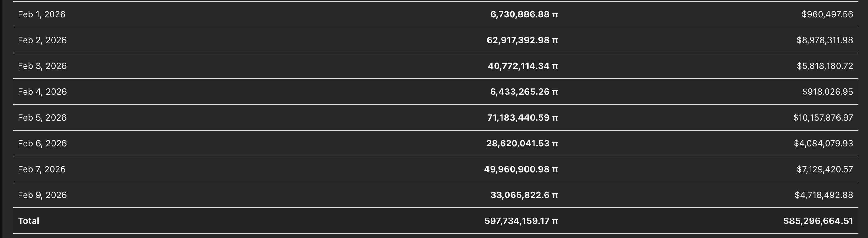Click the Feb 4, 2026 date cell
The image size is (868, 238).
(42, 92)
